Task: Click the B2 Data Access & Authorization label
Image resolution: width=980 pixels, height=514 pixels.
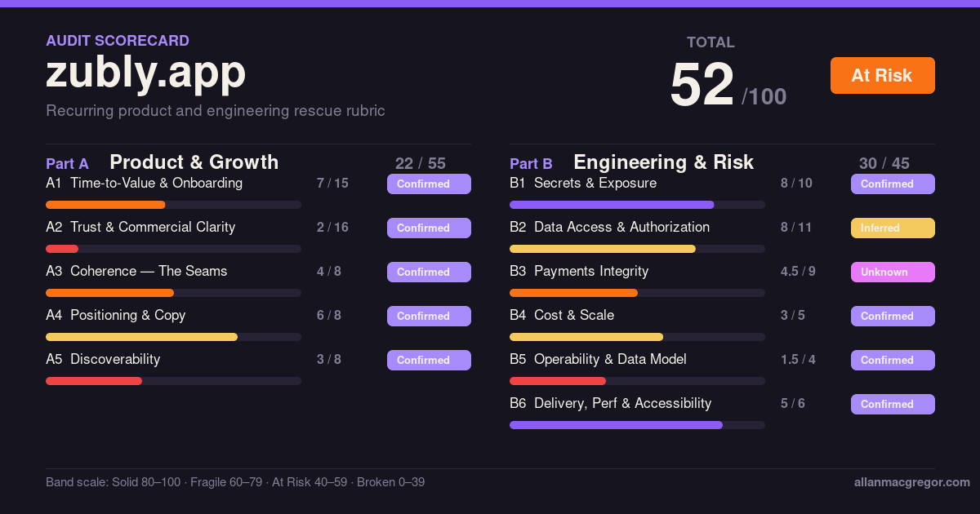Action: click(609, 228)
